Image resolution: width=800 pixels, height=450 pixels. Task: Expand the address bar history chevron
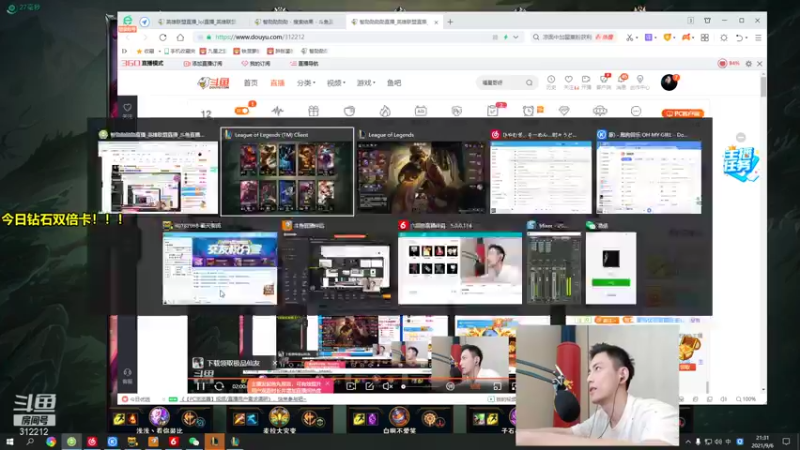pos(516,37)
